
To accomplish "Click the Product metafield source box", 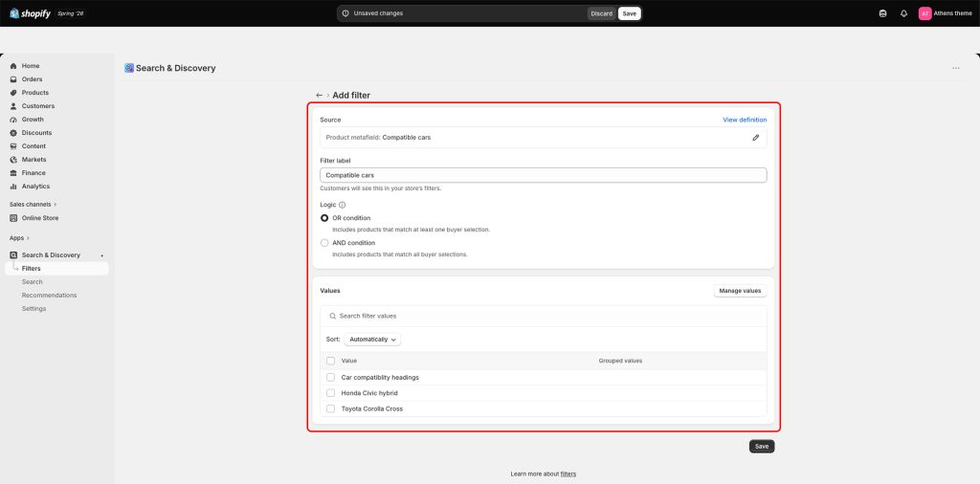I will (544, 138).
